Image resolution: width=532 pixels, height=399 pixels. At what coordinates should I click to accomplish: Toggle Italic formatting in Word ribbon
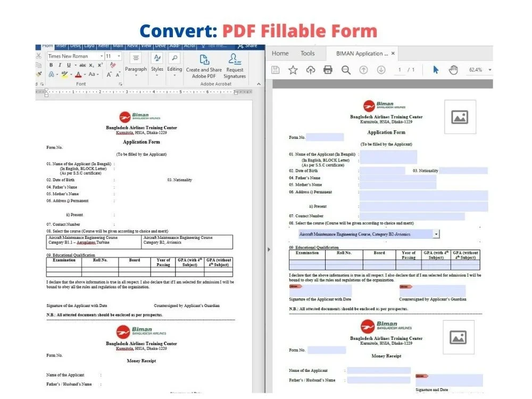pyautogui.click(x=60, y=65)
